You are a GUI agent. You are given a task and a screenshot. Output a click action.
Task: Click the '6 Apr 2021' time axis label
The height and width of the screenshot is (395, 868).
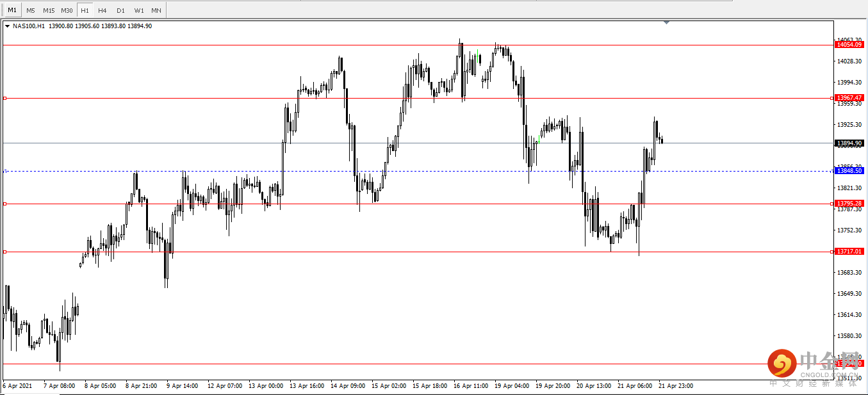tap(17, 386)
